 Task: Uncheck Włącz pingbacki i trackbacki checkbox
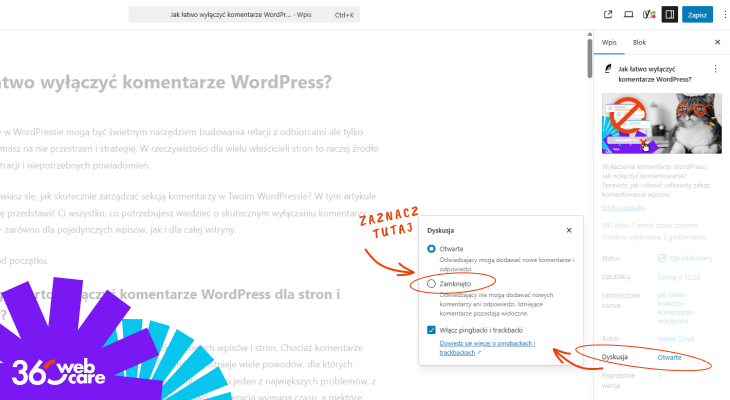(x=432, y=329)
